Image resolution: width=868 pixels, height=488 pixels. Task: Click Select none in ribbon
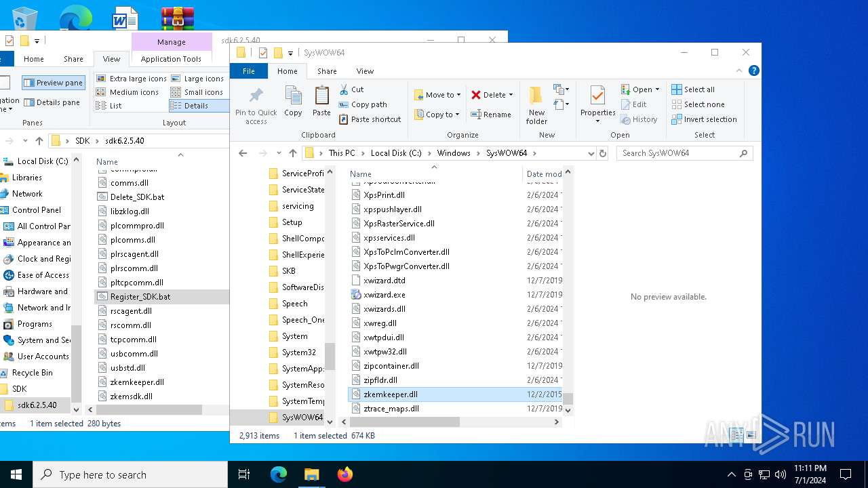[698, 104]
